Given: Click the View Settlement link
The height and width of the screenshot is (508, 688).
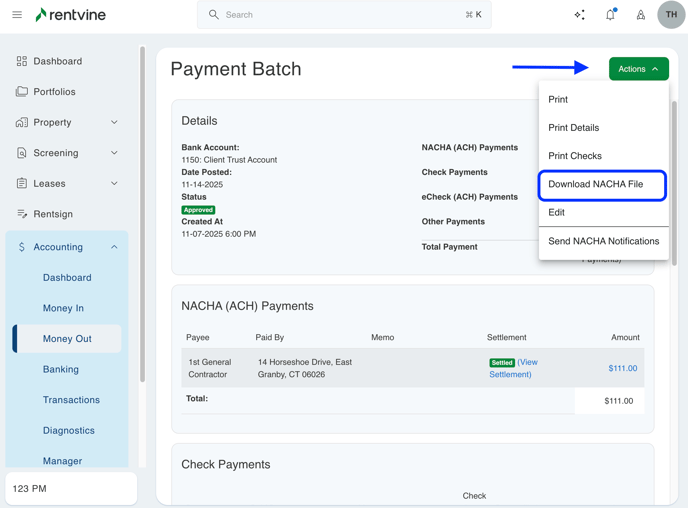Looking at the screenshot, I should [x=512, y=369].
